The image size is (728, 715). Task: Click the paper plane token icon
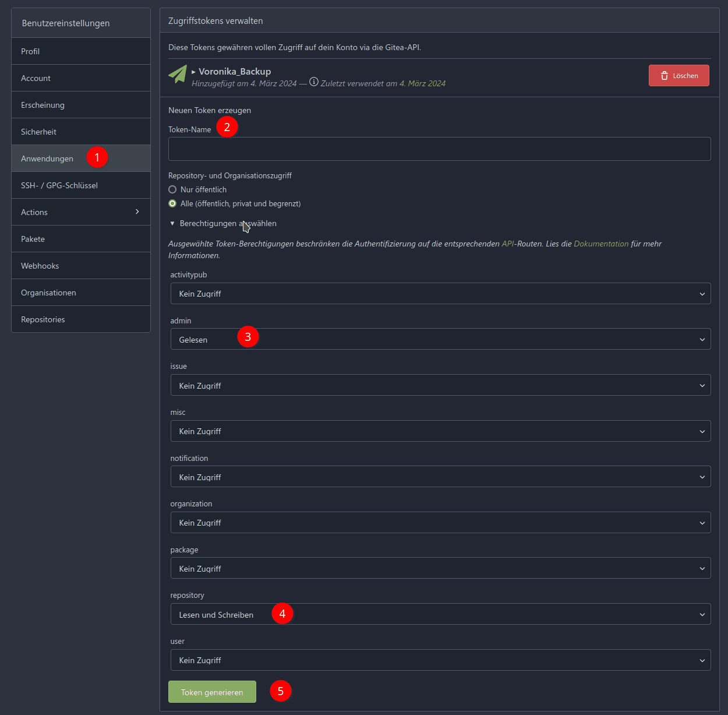pyautogui.click(x=178, y=74)
